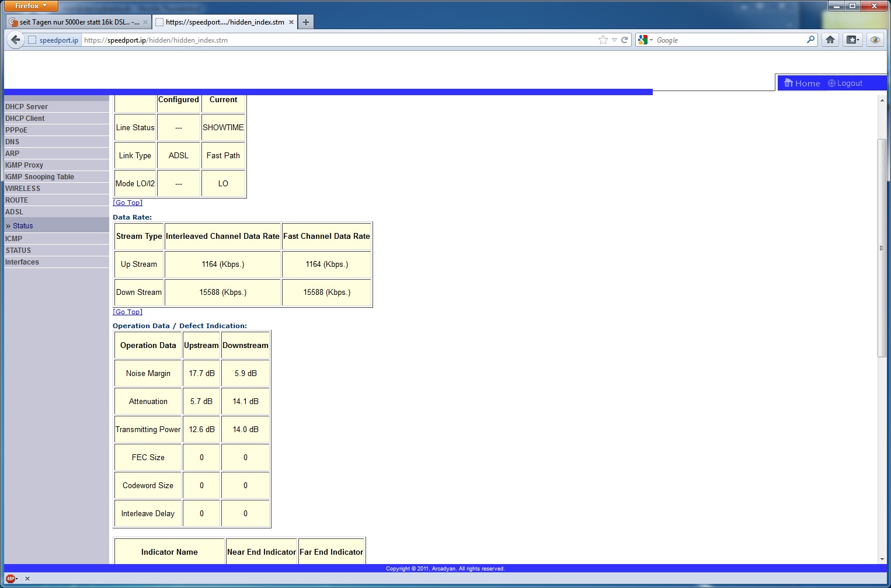This screenshot has width=891, height=588.
Task: Click the Arcadyan copyright text
Action: coord(445,569)
